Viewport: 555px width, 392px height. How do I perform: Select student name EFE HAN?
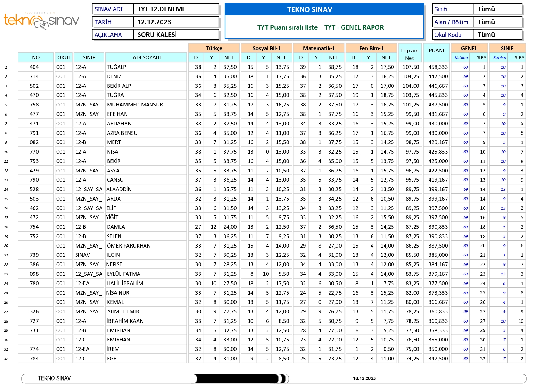pos(117,114)
